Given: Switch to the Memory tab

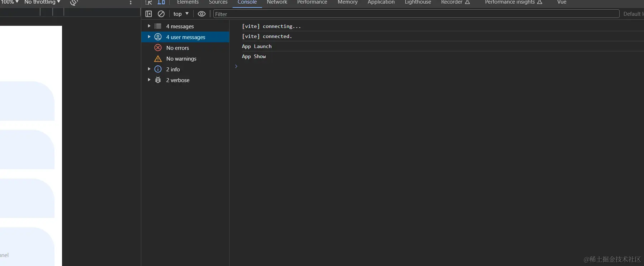Looking at the screenshot, I should 347,2.
